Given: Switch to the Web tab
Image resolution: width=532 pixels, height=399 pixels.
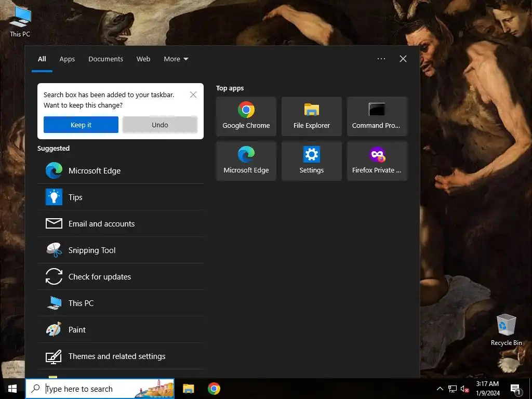Looking at the screenshot, I should [x=143, y=59].
